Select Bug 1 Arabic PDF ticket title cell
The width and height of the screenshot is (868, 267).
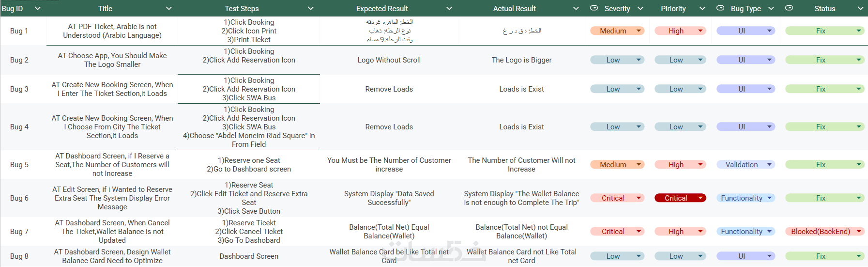112,31
